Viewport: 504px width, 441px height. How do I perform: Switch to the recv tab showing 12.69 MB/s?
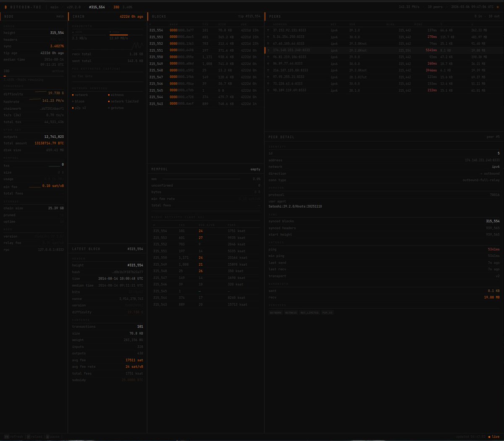click(x=126, y=35)
